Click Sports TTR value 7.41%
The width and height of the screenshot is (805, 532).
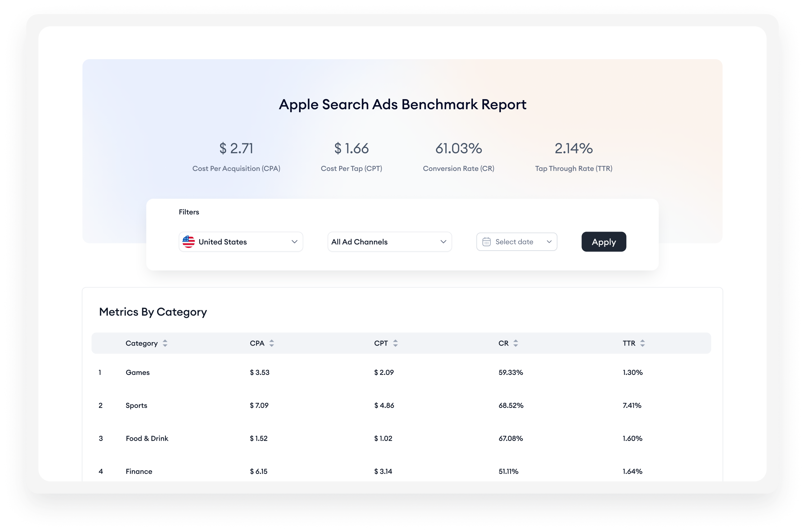click(632, 405)
